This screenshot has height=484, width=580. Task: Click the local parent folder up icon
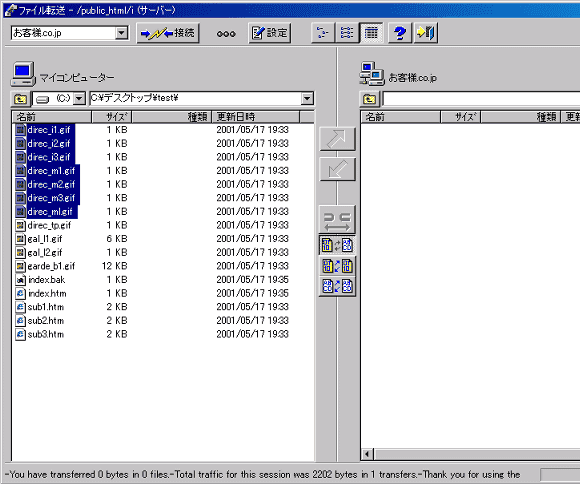(20, 99)
